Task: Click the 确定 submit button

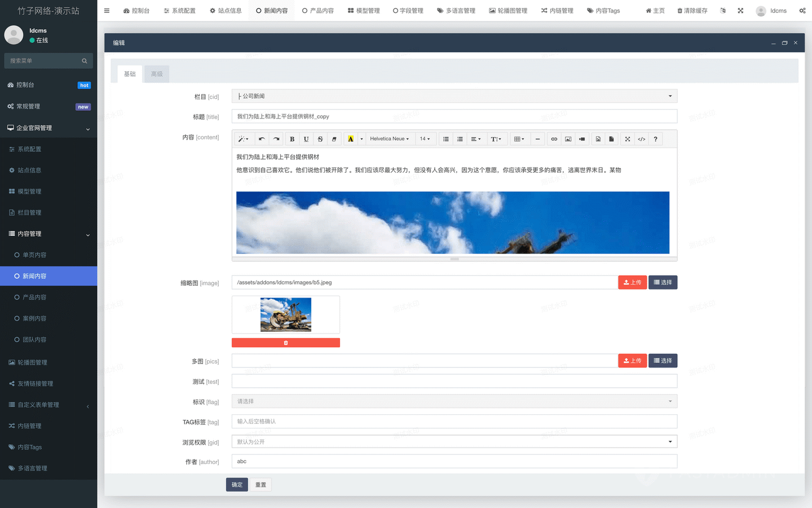Action: pos(237,485)
